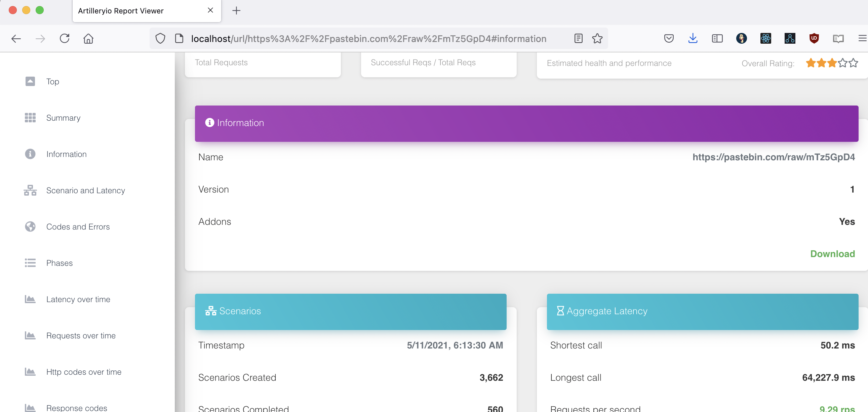This screenshot has width=868, height=412.
Task: Click the Codes and Errors globe icon
Action: point(30,226)
